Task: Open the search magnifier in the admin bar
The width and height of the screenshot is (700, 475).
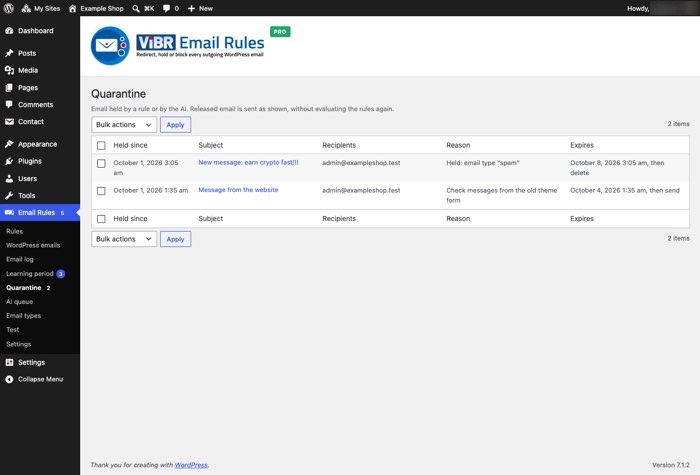Action: point(136,8)
